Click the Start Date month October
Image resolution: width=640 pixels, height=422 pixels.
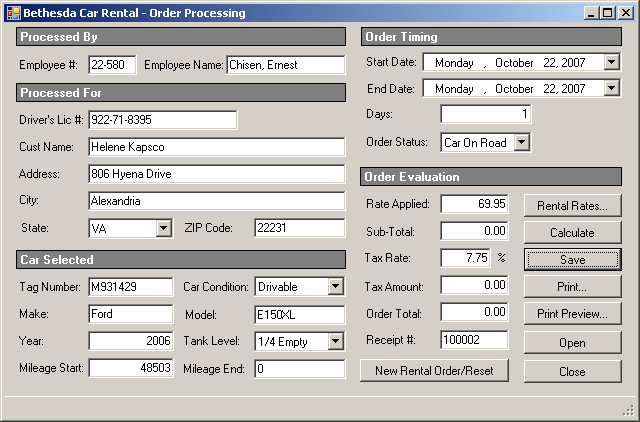514,63
